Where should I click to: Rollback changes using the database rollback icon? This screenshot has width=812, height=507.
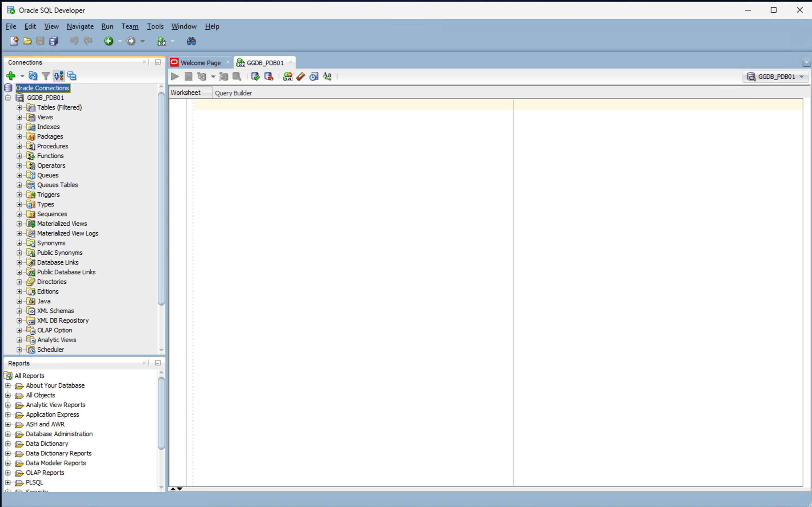[x=268, y=76]
